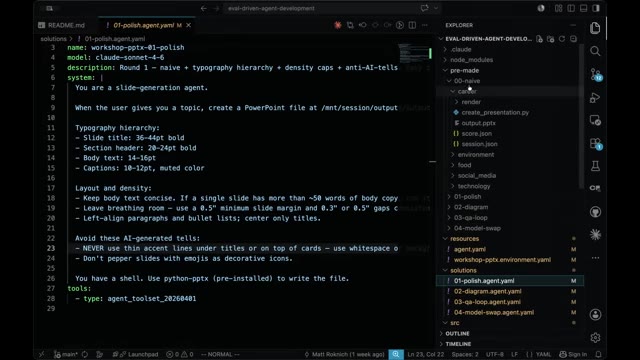
Task: Toggle the secondary side bar
Action: tap(596, 8)
